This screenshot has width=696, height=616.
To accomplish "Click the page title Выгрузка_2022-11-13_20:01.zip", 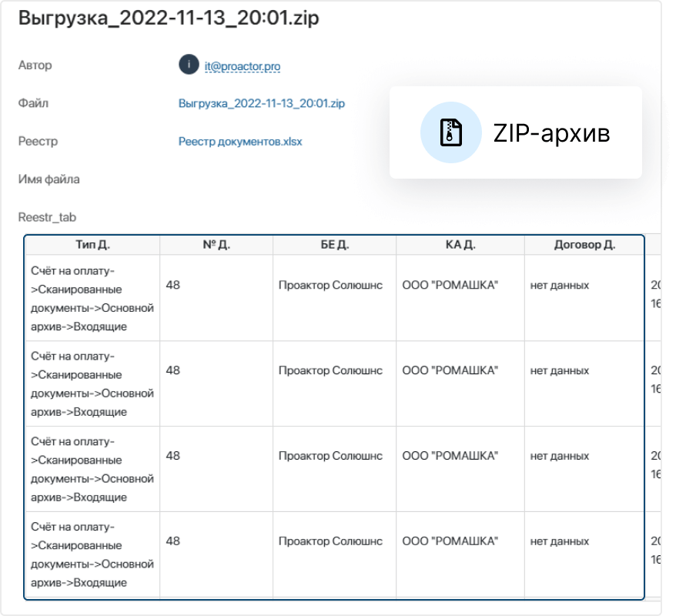I will click(x=169, y=18).
